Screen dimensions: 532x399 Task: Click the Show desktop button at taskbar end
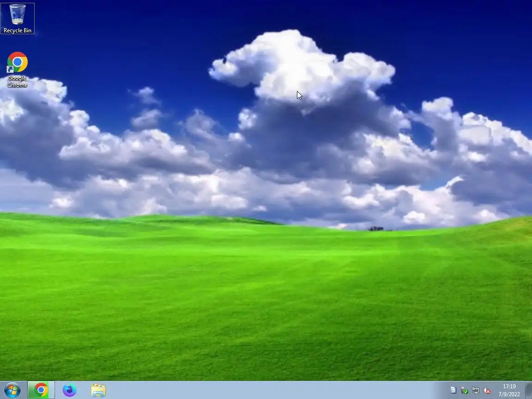(528, 390)
